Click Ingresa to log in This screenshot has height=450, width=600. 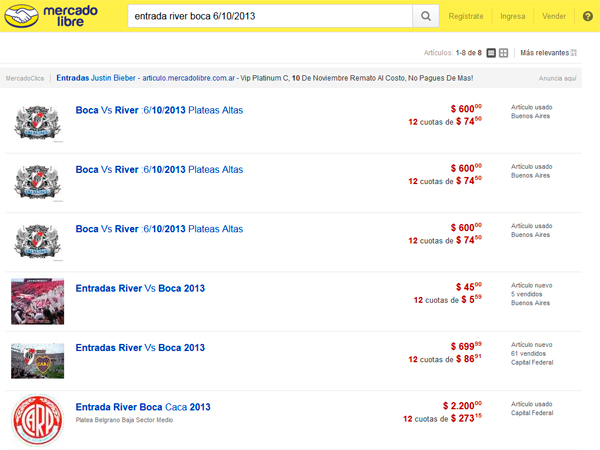513,16
